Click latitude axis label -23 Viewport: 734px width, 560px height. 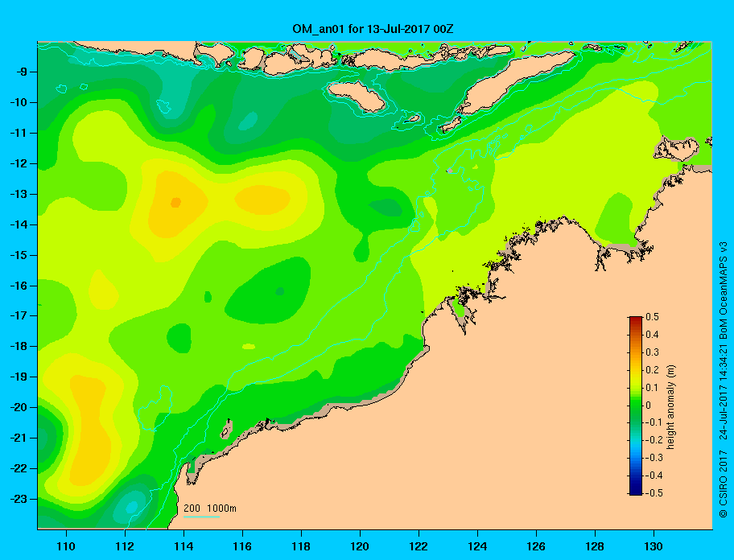pyautogui.click(x=19, y=499)
